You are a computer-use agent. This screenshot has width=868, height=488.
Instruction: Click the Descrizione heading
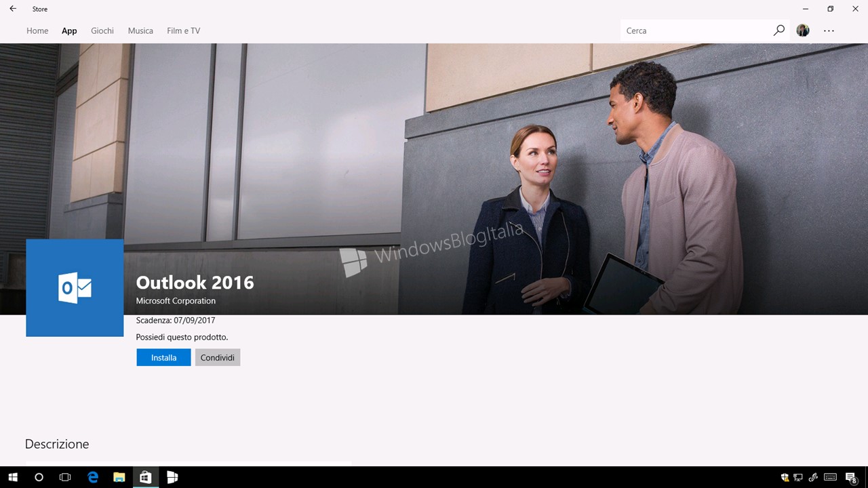coord(57,444)
